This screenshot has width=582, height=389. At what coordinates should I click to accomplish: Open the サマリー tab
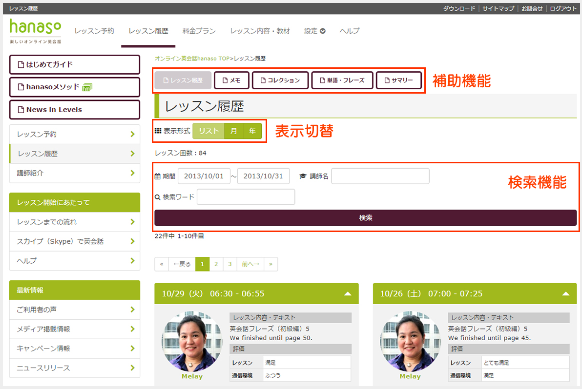(x=399, y=80)
